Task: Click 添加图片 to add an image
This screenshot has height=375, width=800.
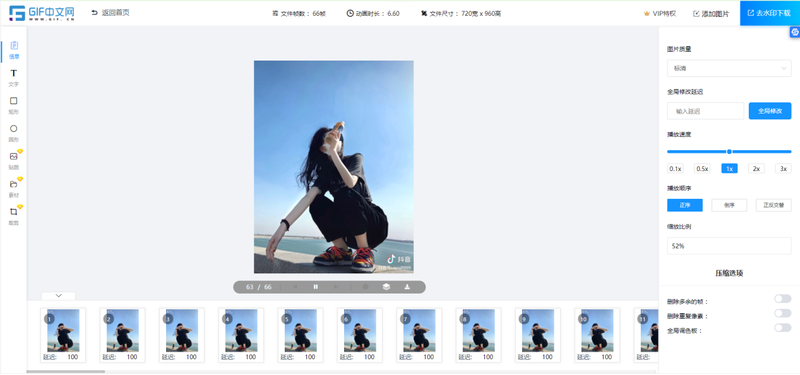Action: tap(711, 14)
